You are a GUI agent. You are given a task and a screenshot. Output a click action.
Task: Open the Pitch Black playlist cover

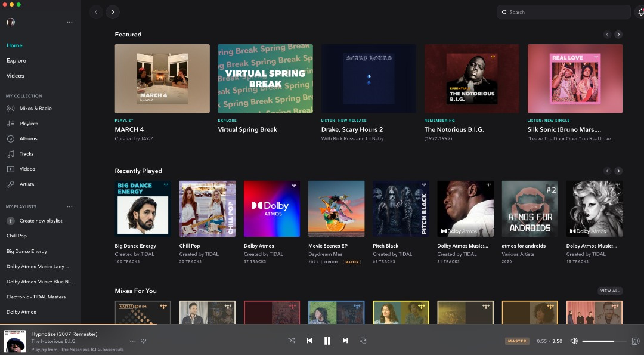pos(401,209)
